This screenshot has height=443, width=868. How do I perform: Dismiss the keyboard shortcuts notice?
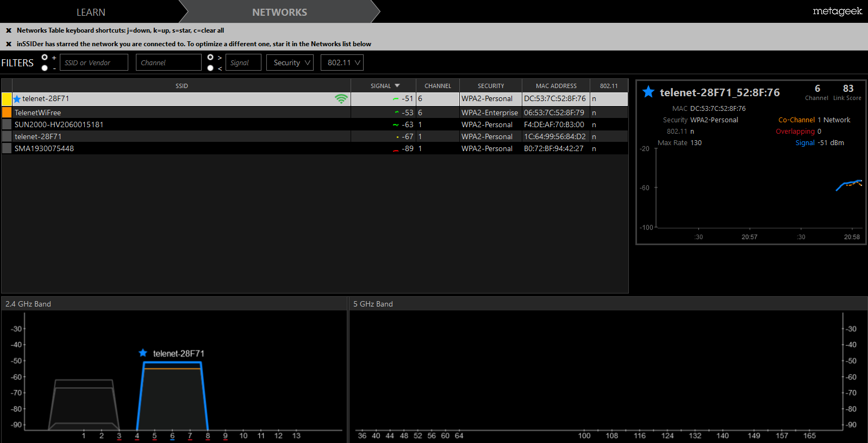(x=9, y=30)
